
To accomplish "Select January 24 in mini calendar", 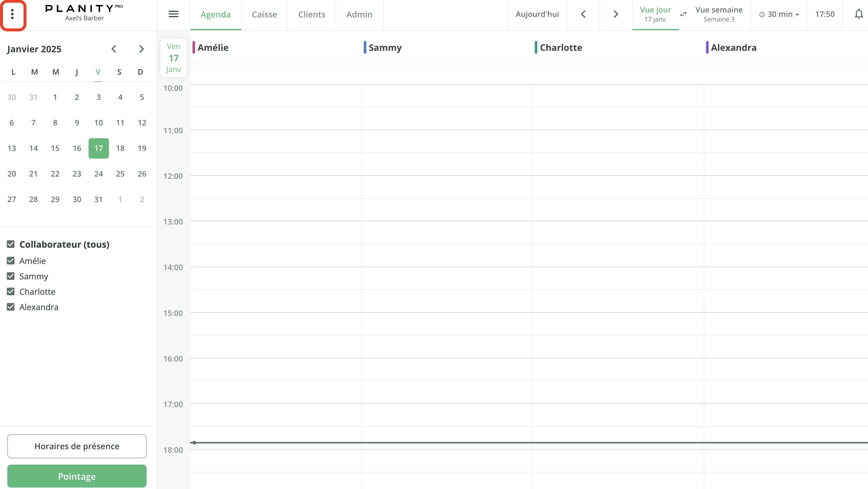I will (x=98, y=174).
